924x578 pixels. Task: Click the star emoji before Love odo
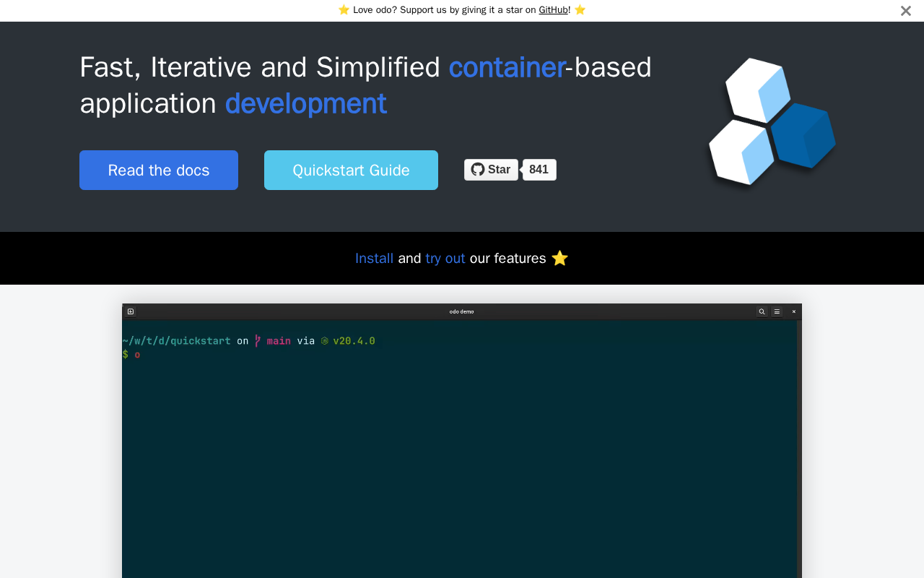click(x=344, y=10)
